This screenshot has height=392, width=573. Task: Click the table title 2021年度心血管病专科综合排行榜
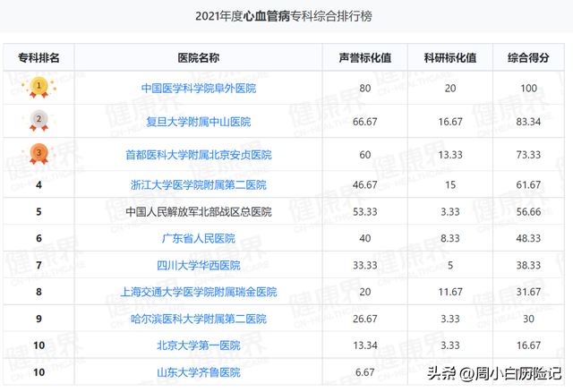284,16
